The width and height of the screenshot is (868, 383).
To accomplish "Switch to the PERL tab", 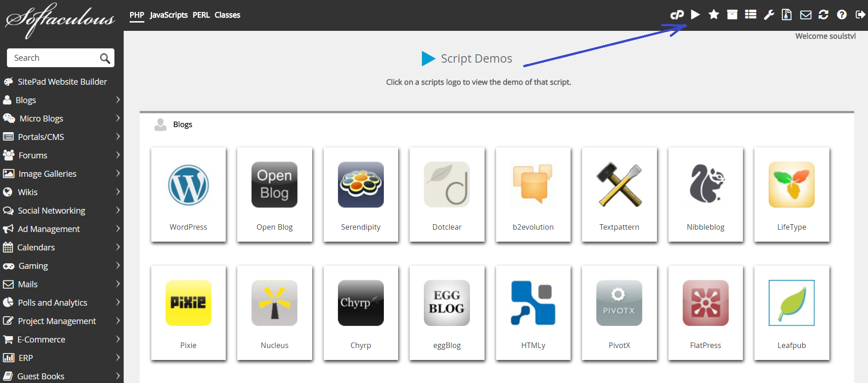I will pos(201,15).
